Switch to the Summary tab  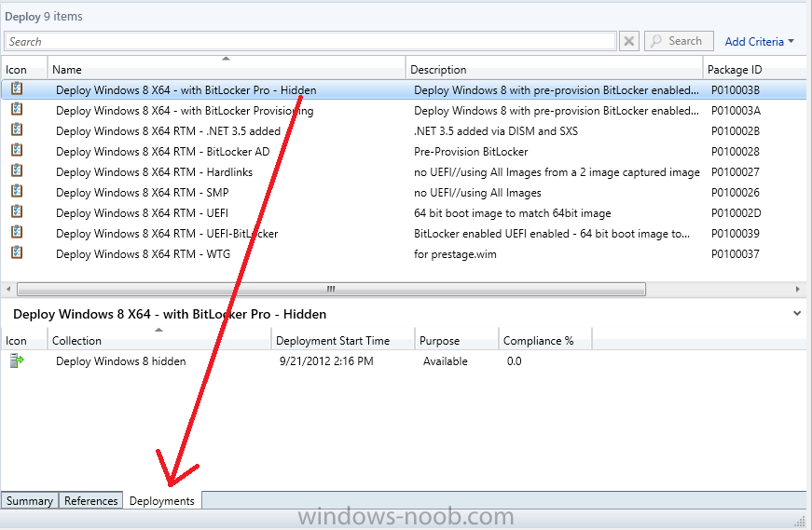30,500
